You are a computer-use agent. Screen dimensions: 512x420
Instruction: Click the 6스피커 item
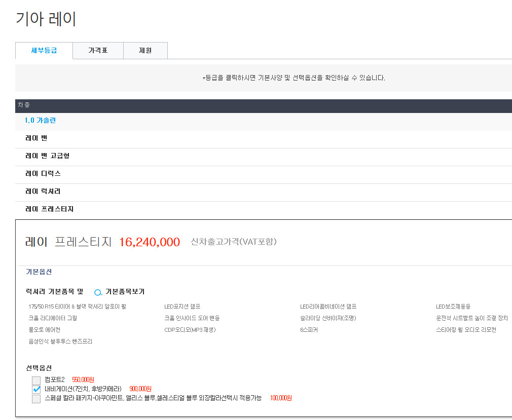pos(309,330)
